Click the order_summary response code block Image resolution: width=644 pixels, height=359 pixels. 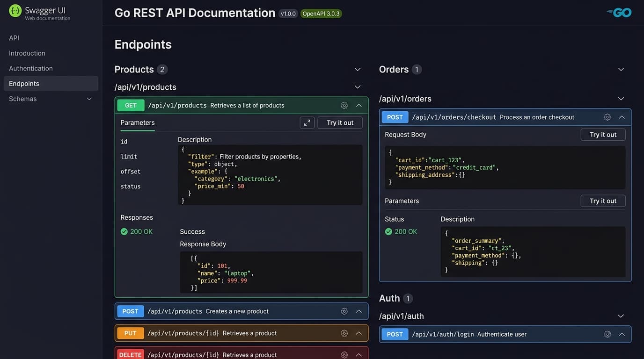click(x=533, y=252)
